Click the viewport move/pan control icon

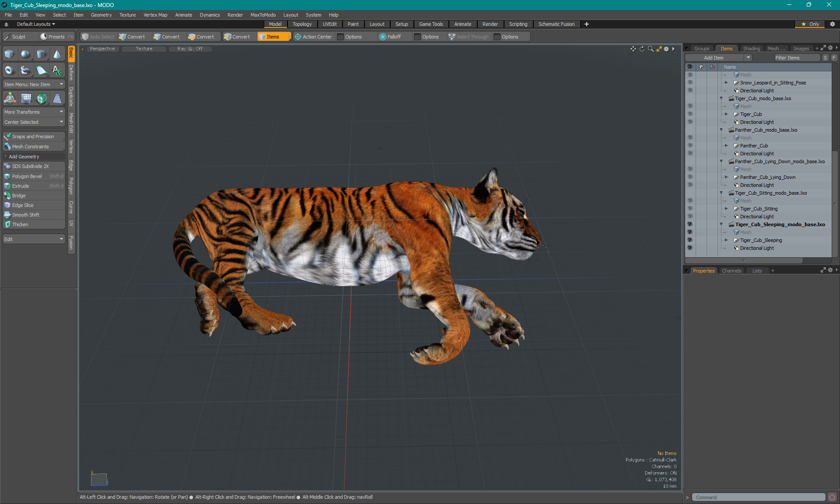[x=633, y=49]
